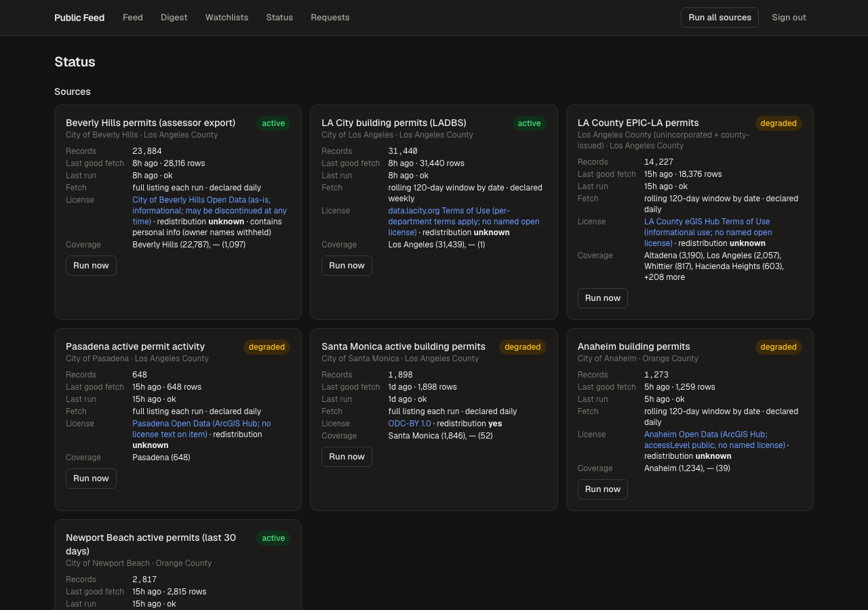Select the Status navigation tab

pos(279,18)
